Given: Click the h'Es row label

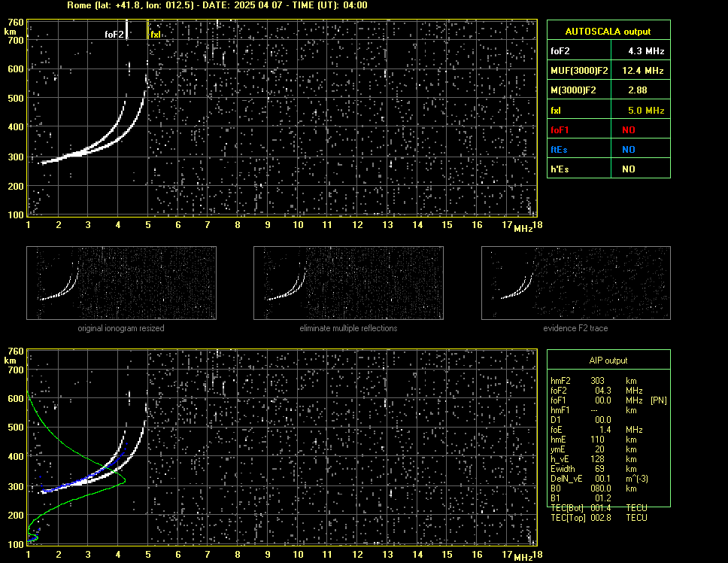Looking at the screenshot, I should [x=560, y=169].
